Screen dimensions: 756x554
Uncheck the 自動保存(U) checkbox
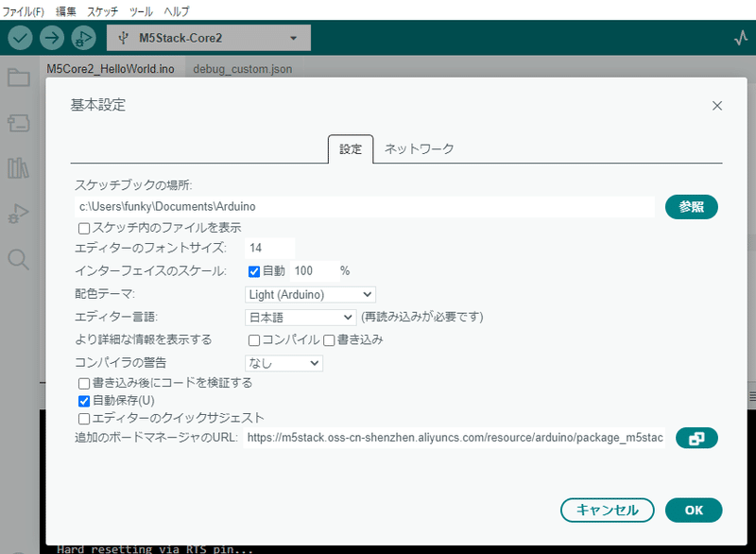84,401
